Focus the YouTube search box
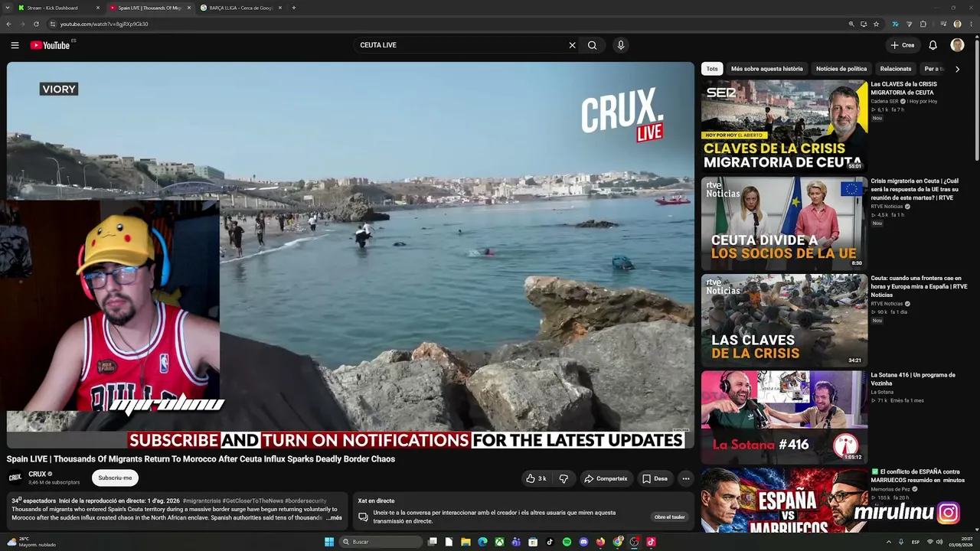Screen dimensions: 980x551 click(x=459, y=45)
